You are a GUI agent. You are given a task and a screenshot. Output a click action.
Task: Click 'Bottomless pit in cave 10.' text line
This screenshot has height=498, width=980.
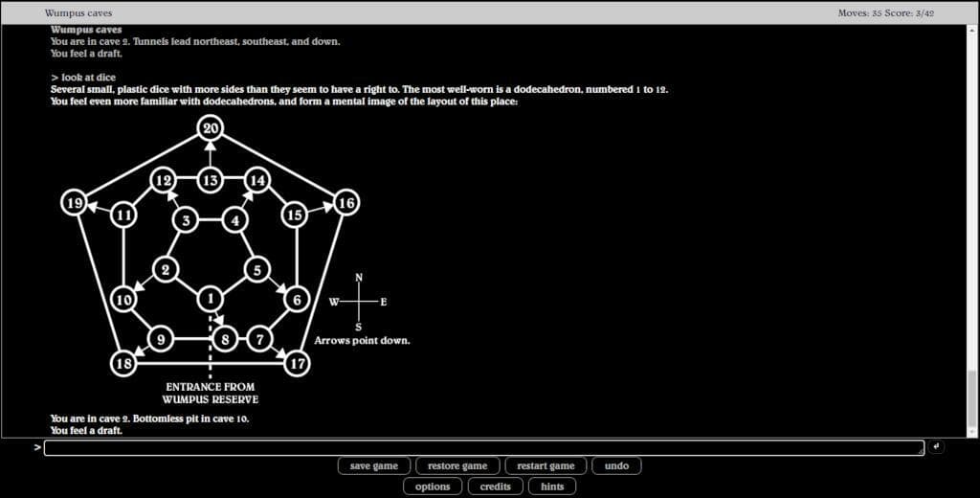coord(190,419)
